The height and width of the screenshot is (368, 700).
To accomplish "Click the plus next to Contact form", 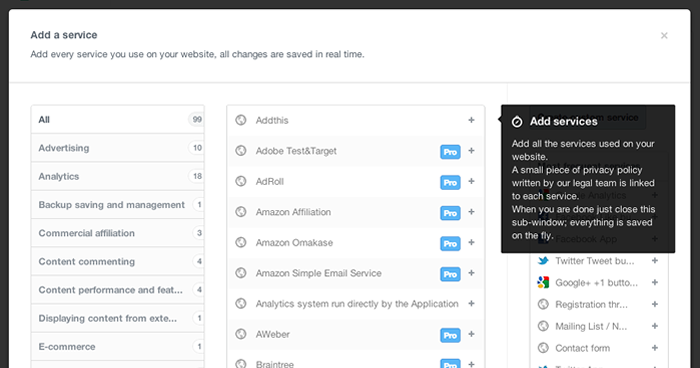I will click(x=654, y=348).
